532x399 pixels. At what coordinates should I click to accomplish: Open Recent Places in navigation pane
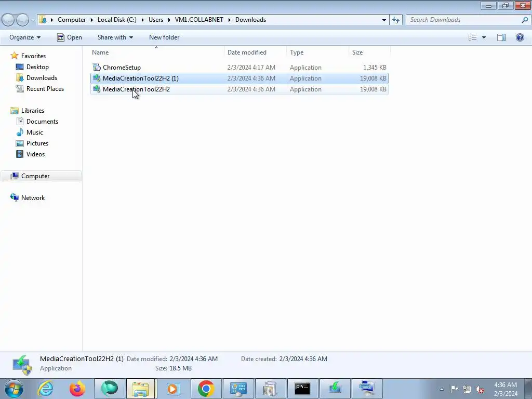[x=45, y=88]
